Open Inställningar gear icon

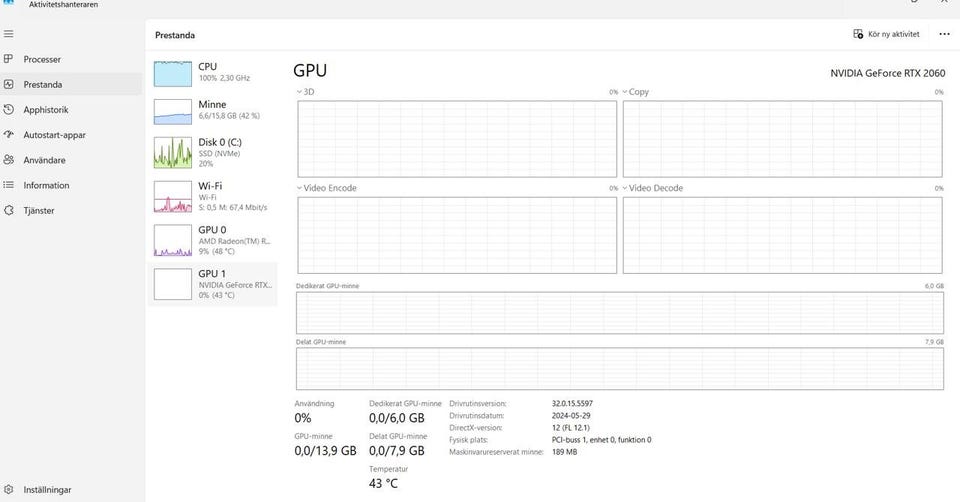(x=9, y=490)
